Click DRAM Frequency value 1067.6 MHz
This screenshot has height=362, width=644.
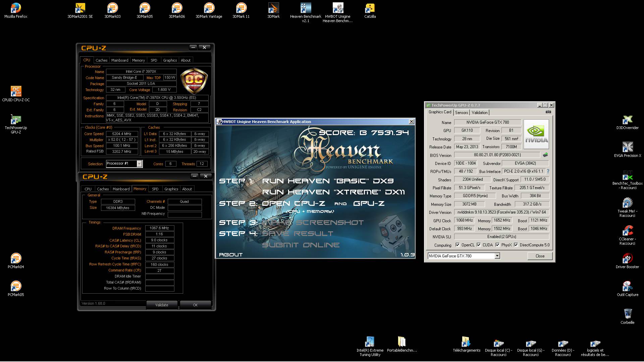[159, 228]
